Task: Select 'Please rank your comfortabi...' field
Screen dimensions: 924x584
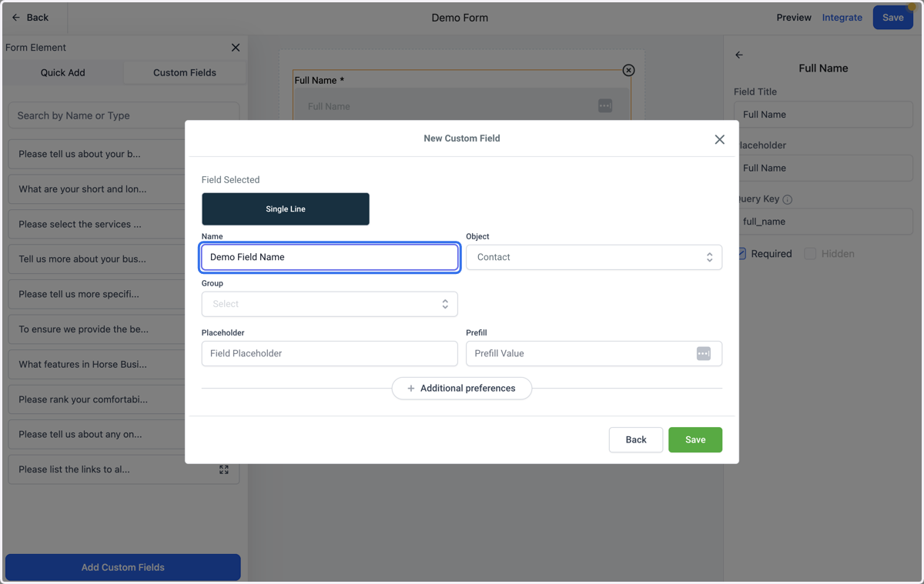Action: (x=124, y=399)
